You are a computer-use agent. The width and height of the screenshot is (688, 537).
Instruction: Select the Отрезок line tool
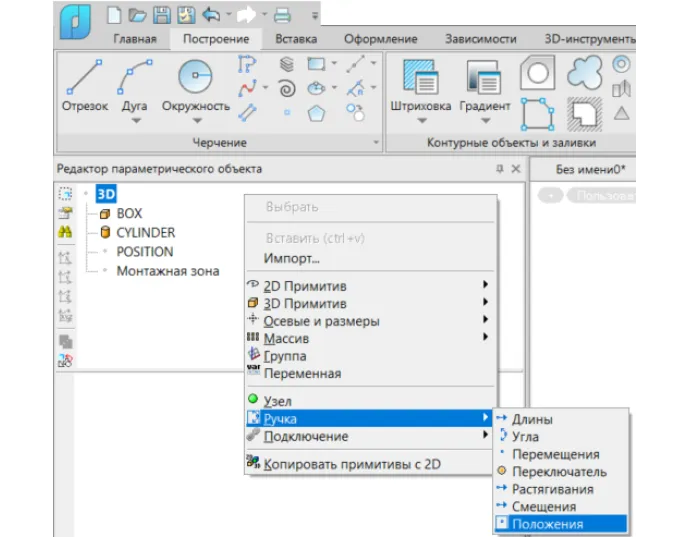click(85, 87)
